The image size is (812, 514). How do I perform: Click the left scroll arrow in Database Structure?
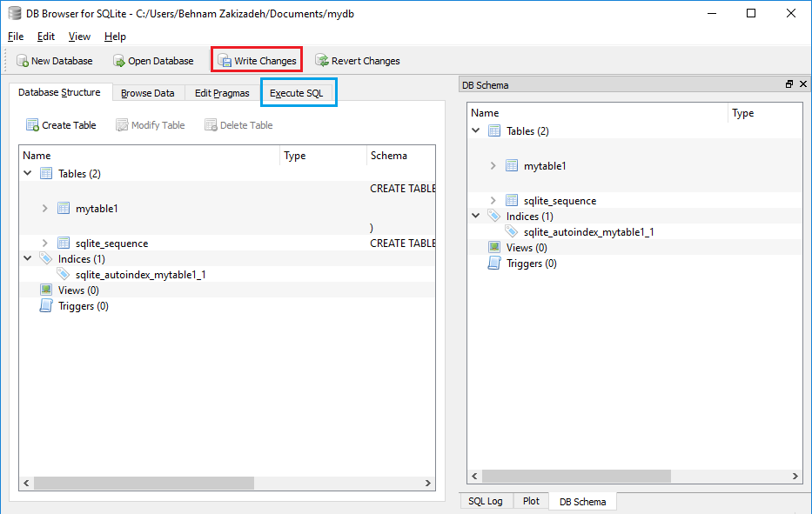26,483
